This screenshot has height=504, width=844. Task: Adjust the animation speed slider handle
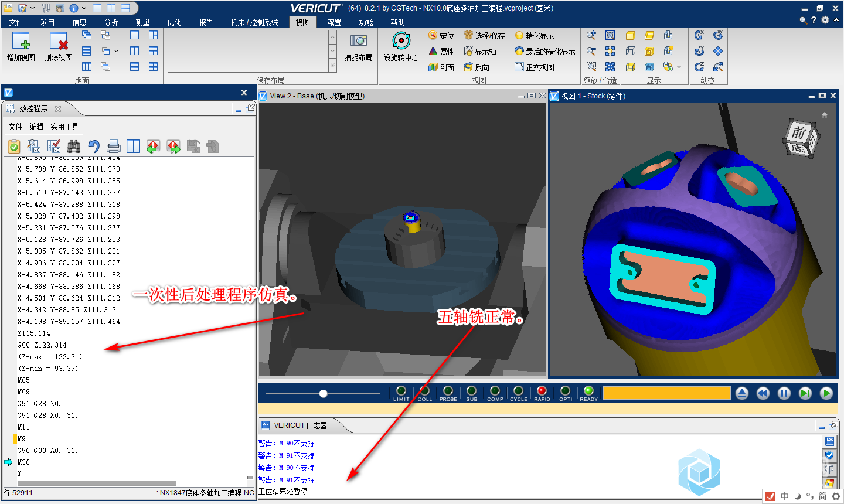[324, 393]
